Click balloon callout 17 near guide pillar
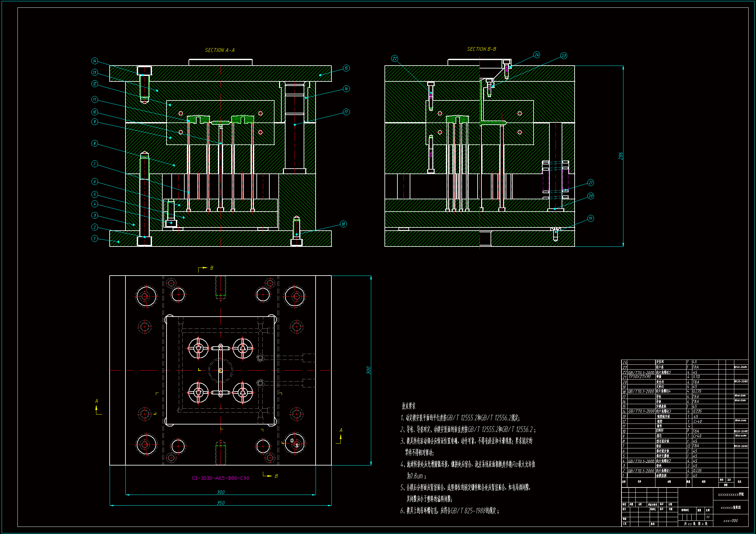The width and height of the screenshot is (756, 534). [346, 112]
